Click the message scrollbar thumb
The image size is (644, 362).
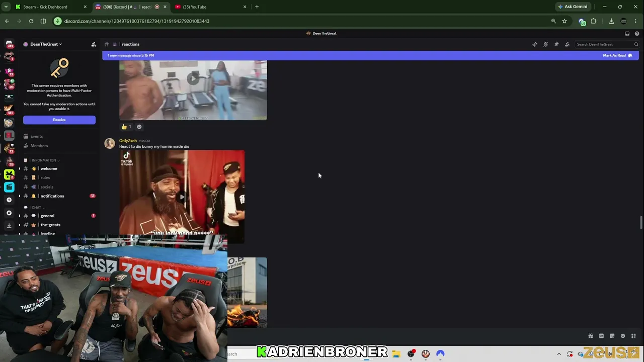(641, 222)
